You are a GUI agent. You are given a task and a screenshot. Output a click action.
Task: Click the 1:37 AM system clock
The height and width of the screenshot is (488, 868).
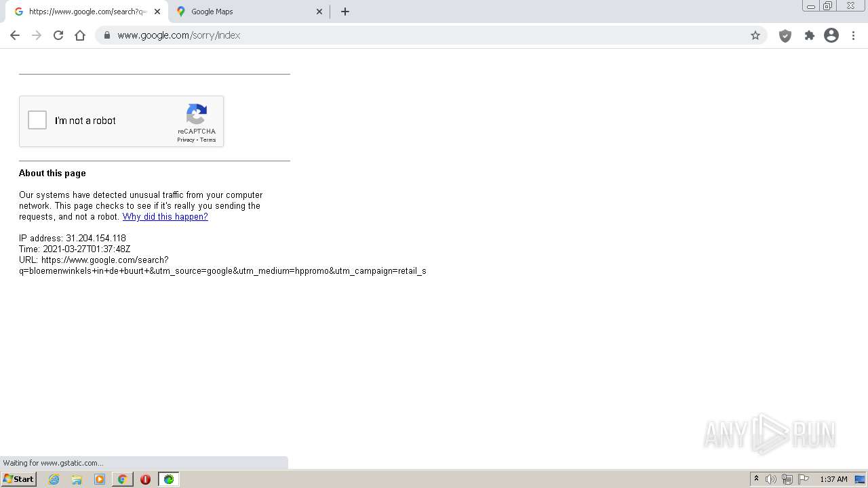[x=833, y=479]
